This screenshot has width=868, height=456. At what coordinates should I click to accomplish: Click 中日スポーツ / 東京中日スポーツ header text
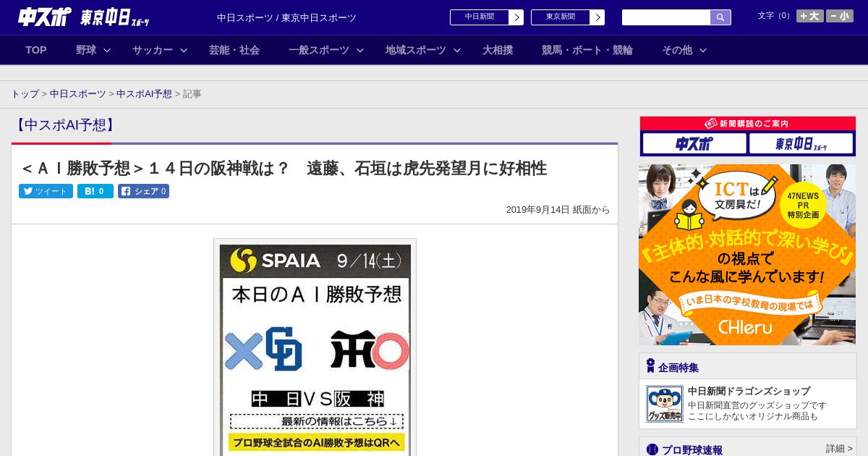(286, 17)
